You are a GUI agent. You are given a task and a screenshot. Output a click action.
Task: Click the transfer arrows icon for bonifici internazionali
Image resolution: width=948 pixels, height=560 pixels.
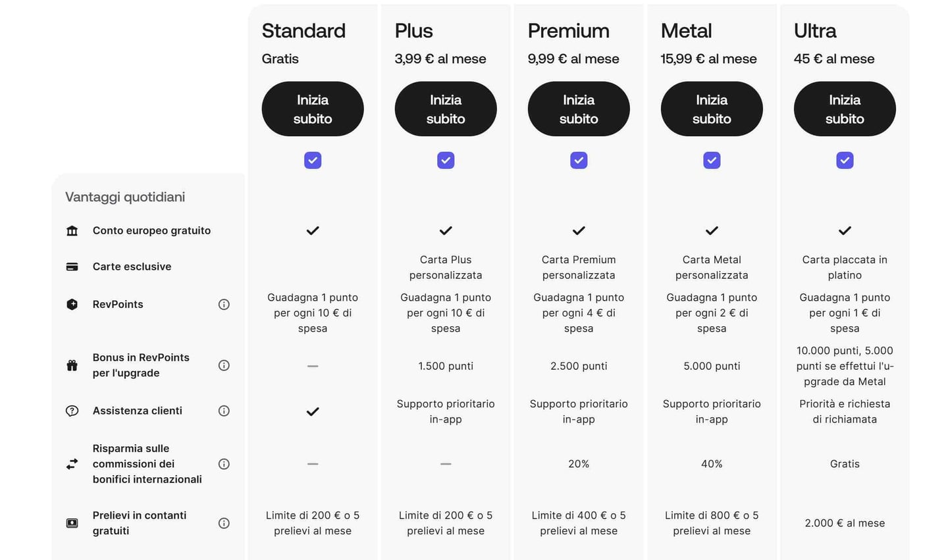click(72, 464)
